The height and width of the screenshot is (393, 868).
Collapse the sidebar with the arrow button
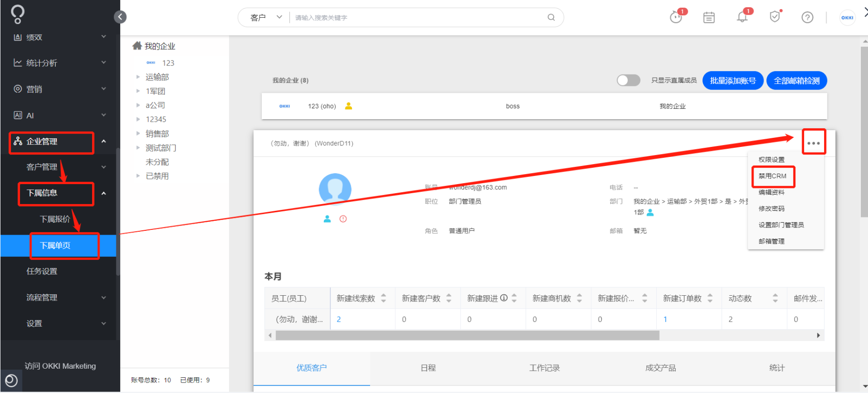point(120,17)
